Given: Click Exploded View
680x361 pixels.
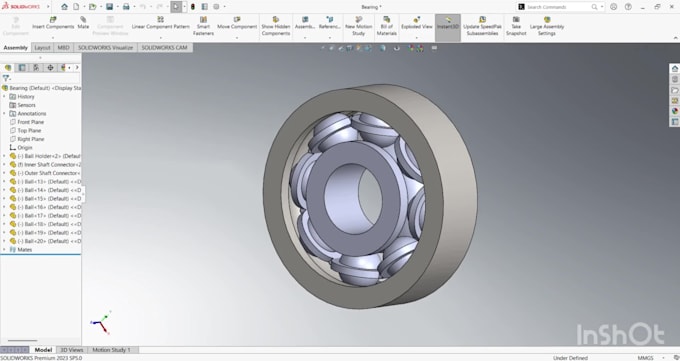Looking at the screenshot, I should tap(417, 23).
